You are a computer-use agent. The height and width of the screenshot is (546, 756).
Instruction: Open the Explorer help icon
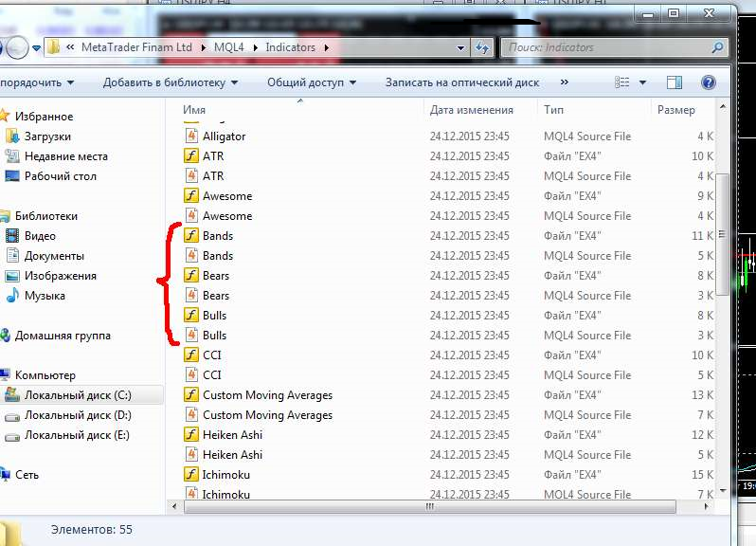(709, 82)
